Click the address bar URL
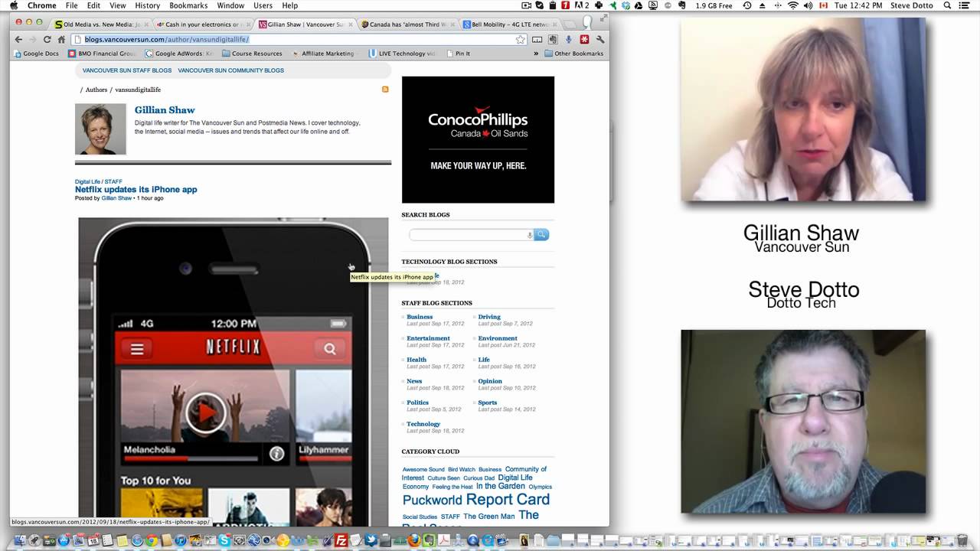Image resolution: width=980 pixels, height=551 pixels. coord(166,39)
